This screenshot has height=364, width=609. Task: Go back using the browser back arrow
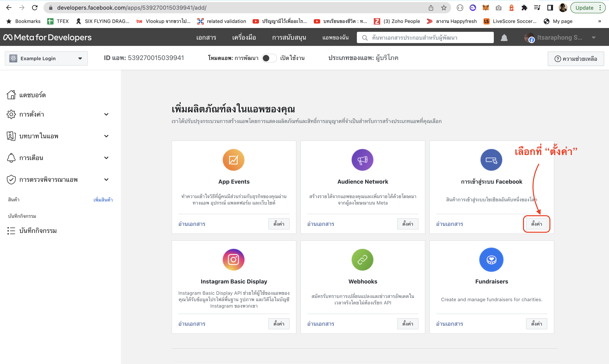(9, 8)
